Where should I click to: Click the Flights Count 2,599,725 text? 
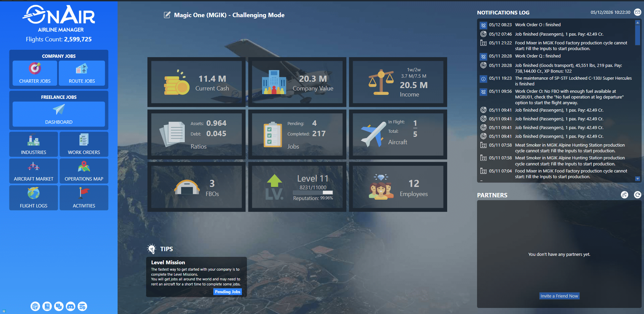(x=59, y=39)
